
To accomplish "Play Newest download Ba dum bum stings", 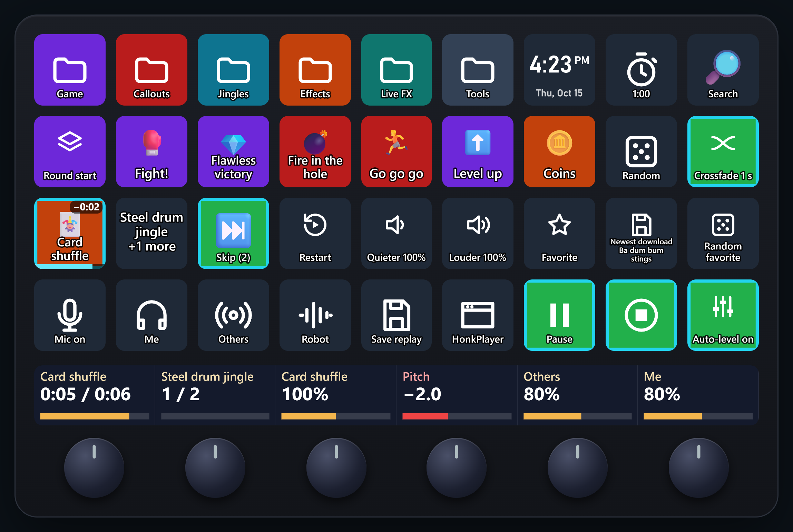I will 641,233.
